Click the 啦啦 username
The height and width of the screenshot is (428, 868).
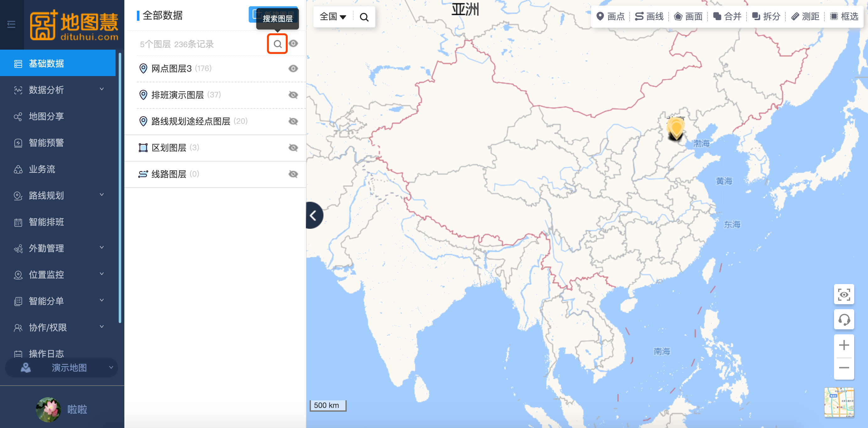click(x=77, y=409)
